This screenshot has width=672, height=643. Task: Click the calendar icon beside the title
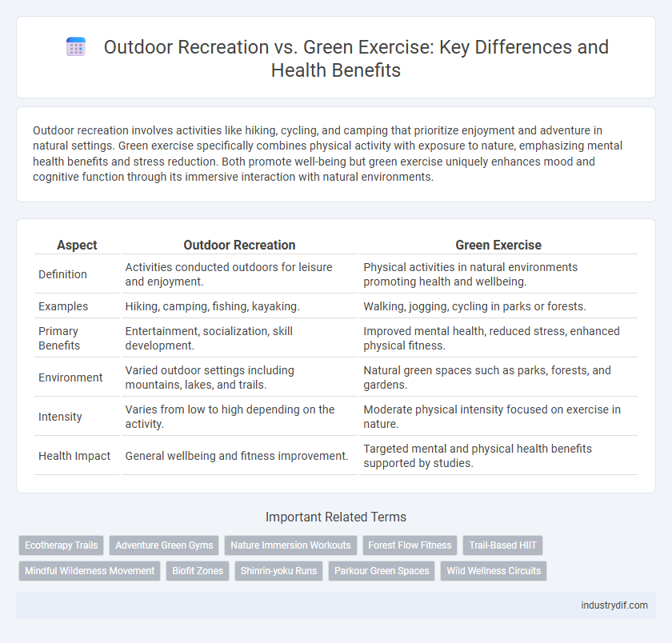point(76,46)
